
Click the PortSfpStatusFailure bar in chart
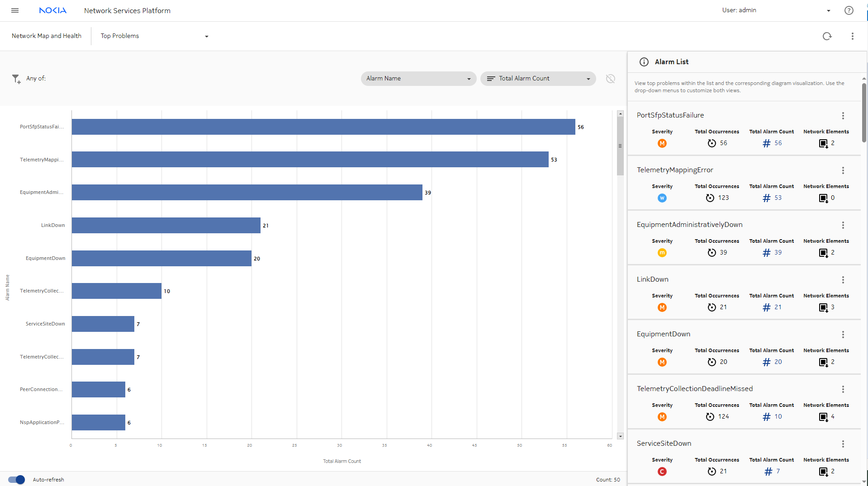pos(323,127)
